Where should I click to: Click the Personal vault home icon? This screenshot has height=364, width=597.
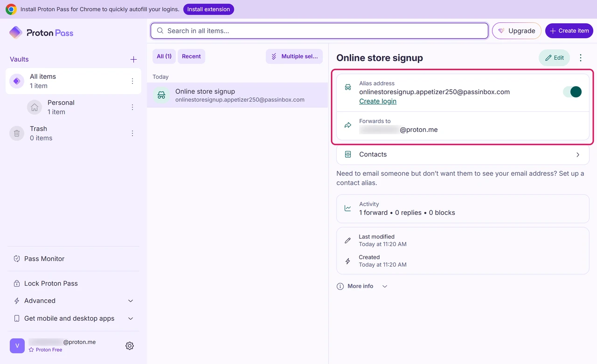pyautogui.click(x=35, y=107)
